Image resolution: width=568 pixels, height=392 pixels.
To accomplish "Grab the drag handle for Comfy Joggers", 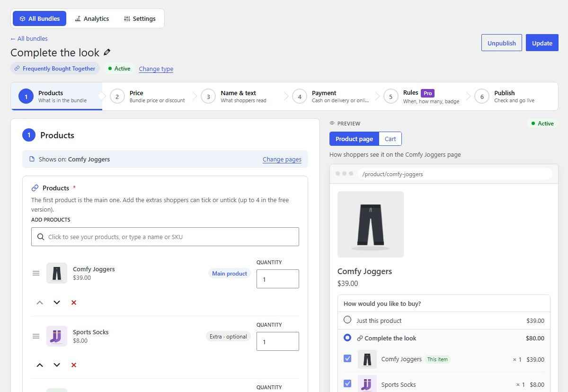I will (x=36, y=273).
